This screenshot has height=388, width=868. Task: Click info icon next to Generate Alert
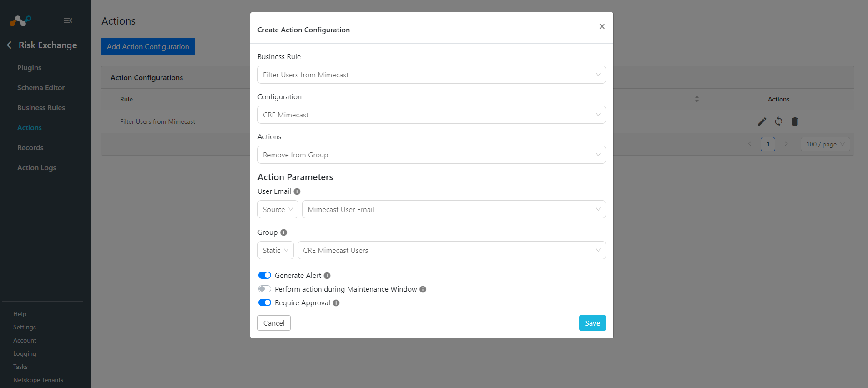[x=327, y=276]
